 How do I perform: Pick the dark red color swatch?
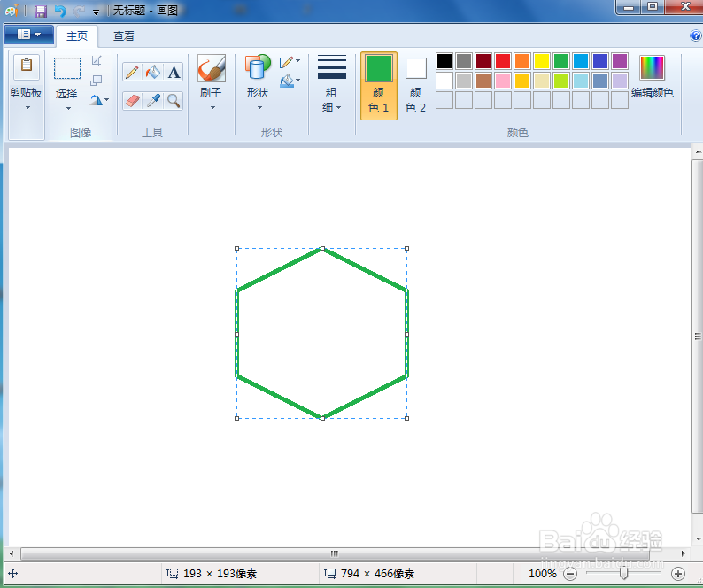coord(483,61)
